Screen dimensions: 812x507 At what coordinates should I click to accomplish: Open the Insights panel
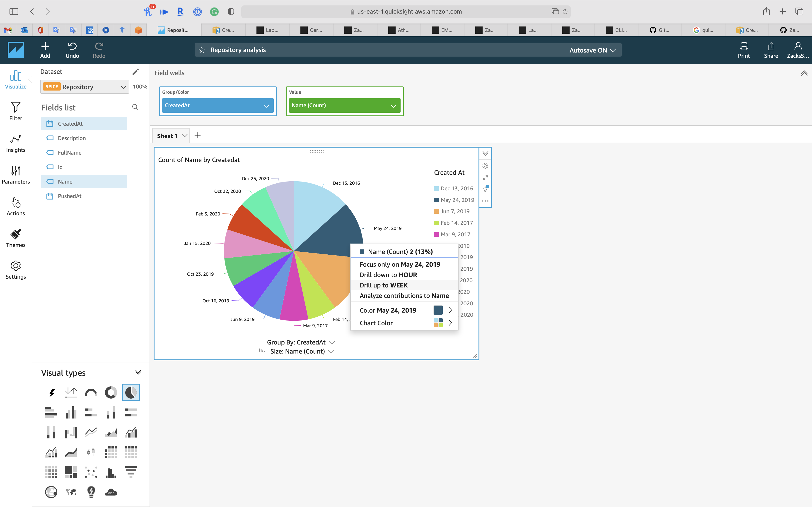coord(15,143)
